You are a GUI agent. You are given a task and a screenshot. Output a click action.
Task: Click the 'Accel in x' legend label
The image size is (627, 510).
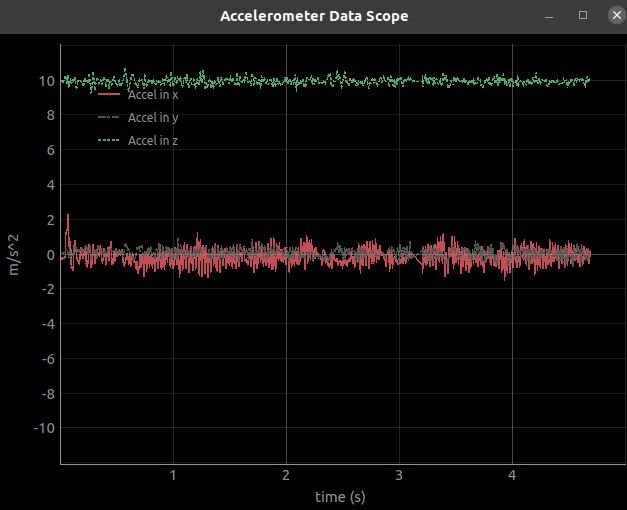click(153, 95)
